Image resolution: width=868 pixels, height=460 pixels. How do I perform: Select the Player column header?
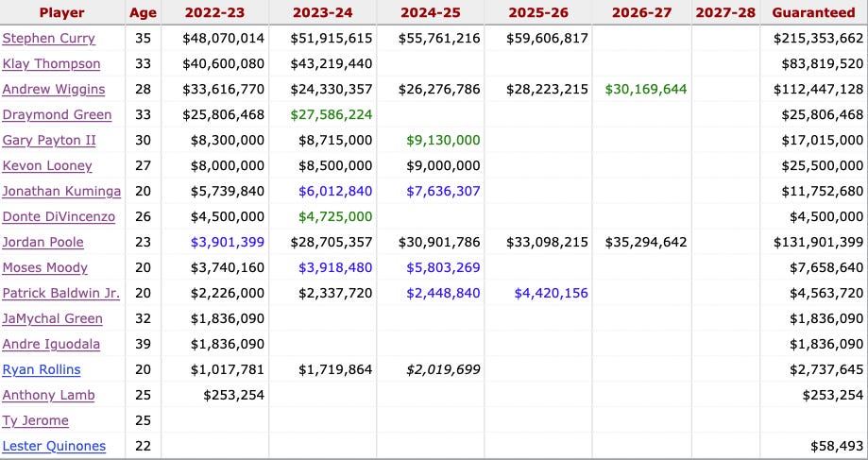(62, 12)
